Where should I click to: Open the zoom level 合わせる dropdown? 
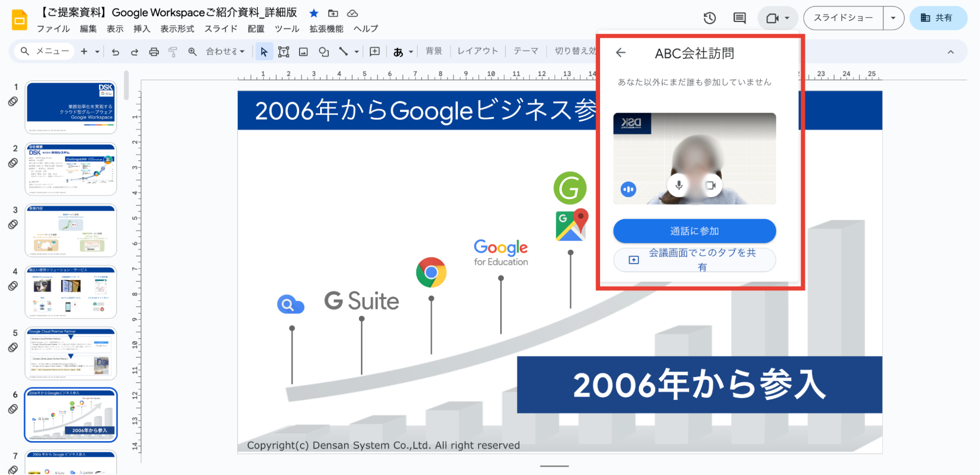coord(225,51)
